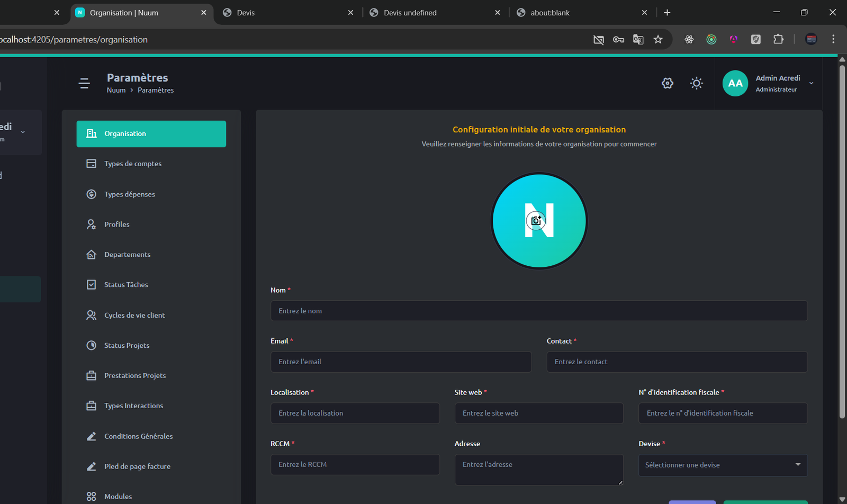
Task: Expand Admin Acredi user menu
Action: 811,83
